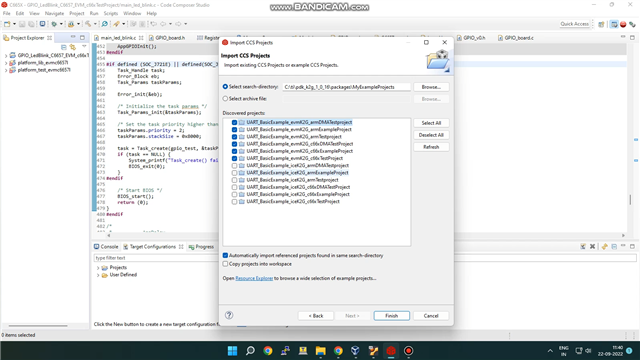This screenshot has height=360, width=640.
Task: Open File Explorer from the taskbar
Action: [320, 351]
